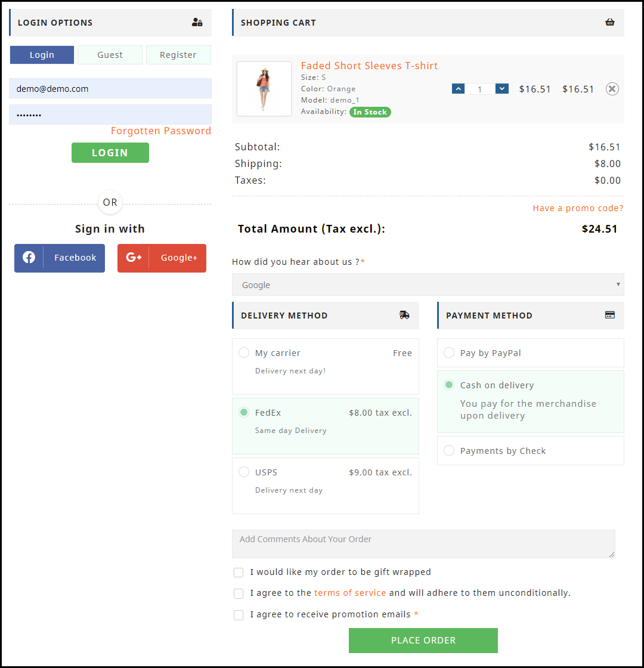The height and width of the screenshot is (668, 644).
Task: Sign in with the Facebook icon
Action: pyautogui.click(x=29, y=258)
